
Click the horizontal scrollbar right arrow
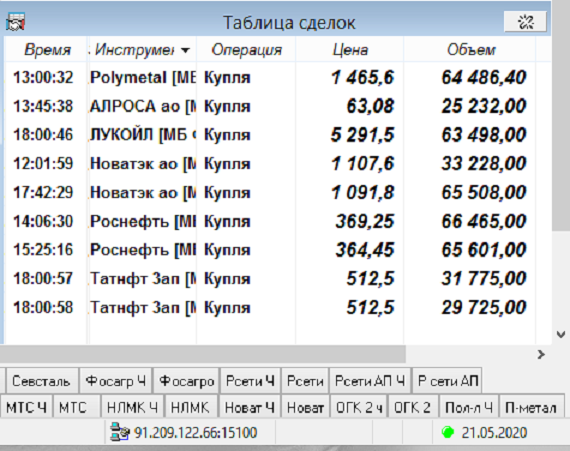pyautogui.click(x=541, y=354)
